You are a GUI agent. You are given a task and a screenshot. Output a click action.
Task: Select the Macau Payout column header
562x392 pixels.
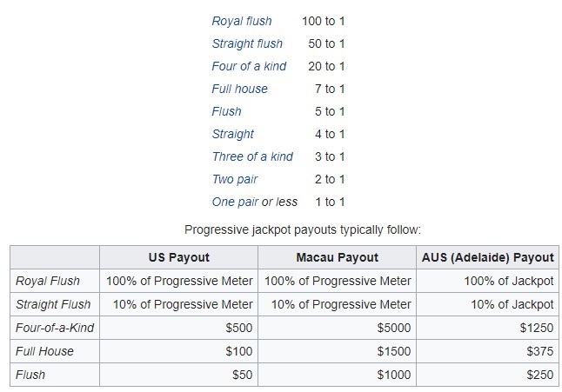pos(338,257)
